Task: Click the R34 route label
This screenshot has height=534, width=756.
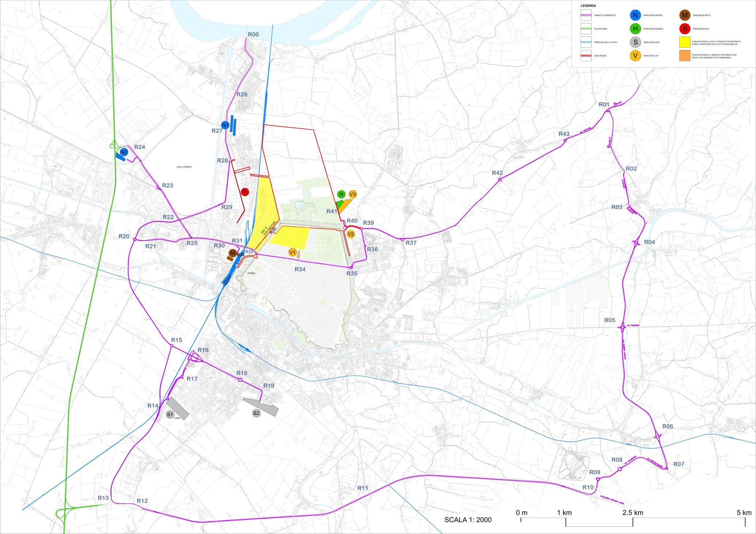Action: pos(300,269)
